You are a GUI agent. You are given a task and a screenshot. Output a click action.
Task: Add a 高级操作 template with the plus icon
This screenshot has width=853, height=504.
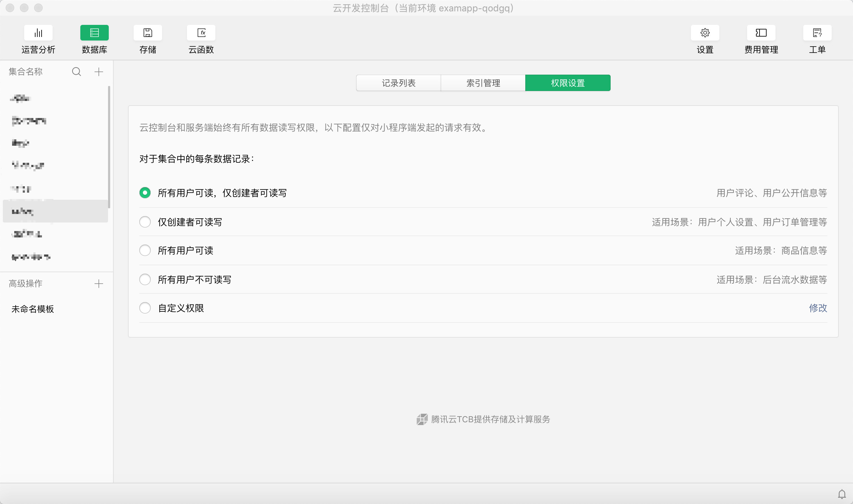click(x=99, y=284)
